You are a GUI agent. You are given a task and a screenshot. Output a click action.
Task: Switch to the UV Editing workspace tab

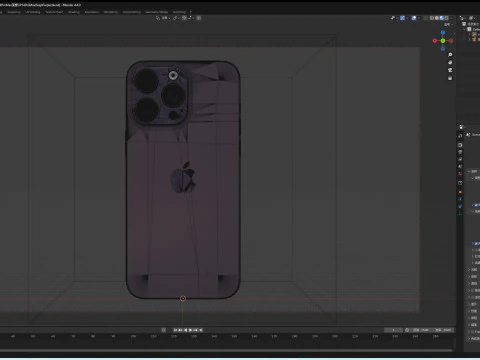pyautogui.click(x=33, y=12)
